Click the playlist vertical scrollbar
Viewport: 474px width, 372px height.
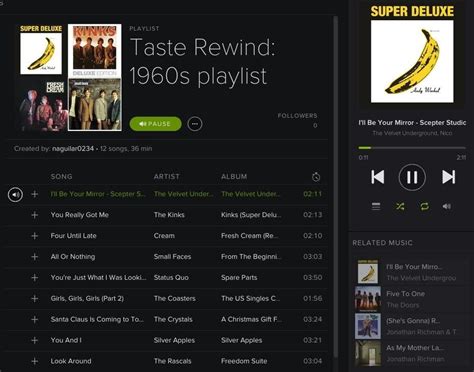point(336,187)
